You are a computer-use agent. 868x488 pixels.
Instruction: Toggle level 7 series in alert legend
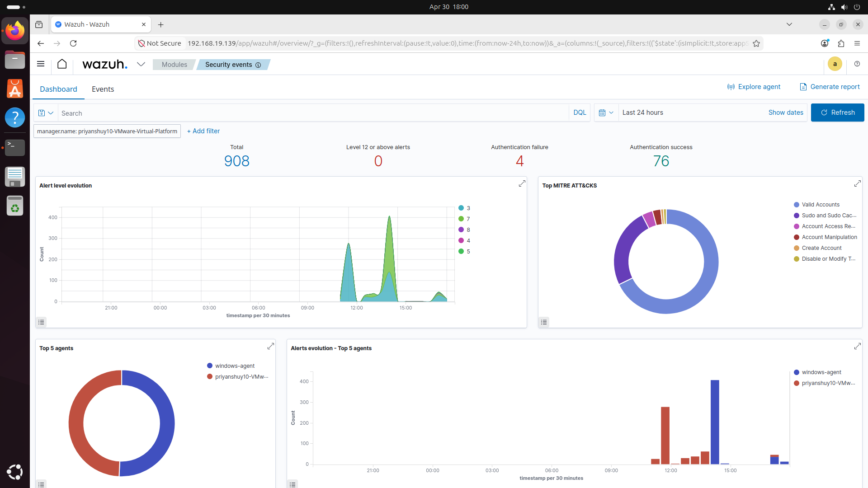click(464, 219)
